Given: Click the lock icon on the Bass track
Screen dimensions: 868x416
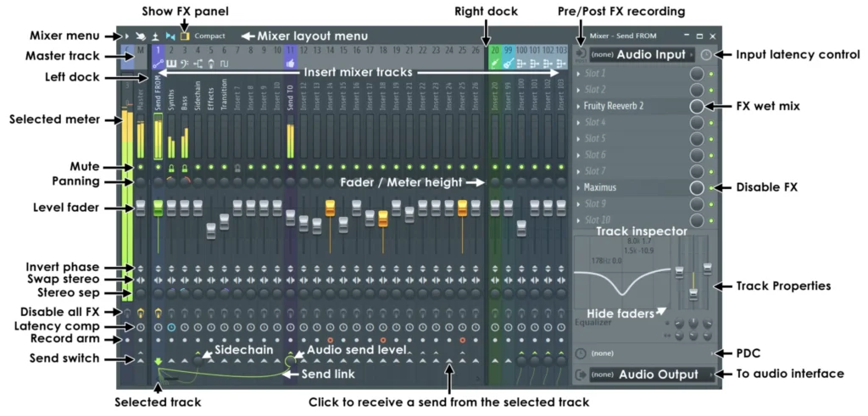Looking at the screenshot, I should pos(184,167).
